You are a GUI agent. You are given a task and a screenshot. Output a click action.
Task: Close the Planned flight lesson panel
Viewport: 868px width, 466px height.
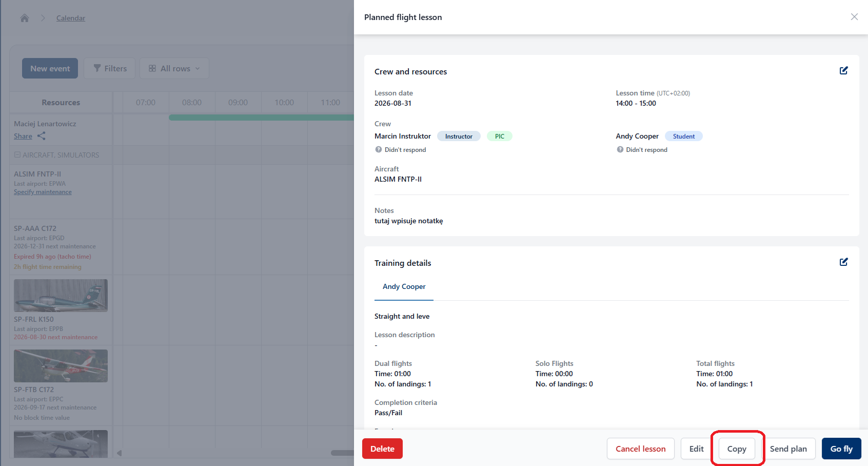pyautogui.click(x=854, y=17)
